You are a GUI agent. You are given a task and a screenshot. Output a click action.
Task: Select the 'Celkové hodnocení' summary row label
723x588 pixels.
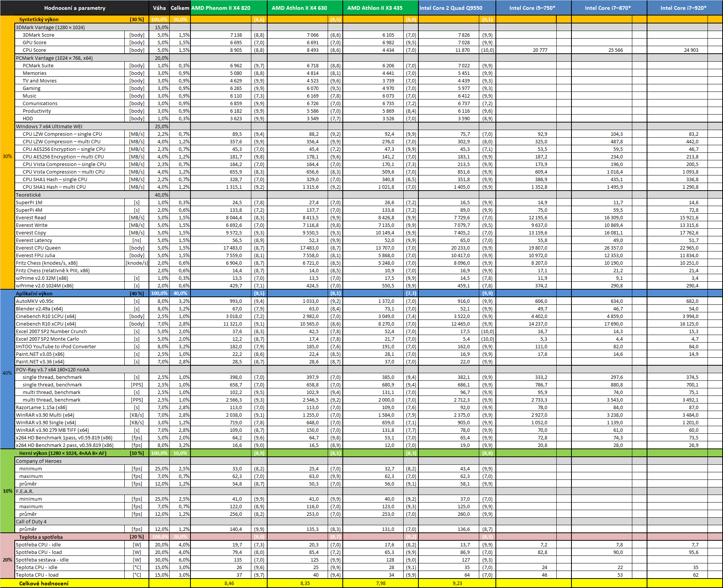point(44,583)
